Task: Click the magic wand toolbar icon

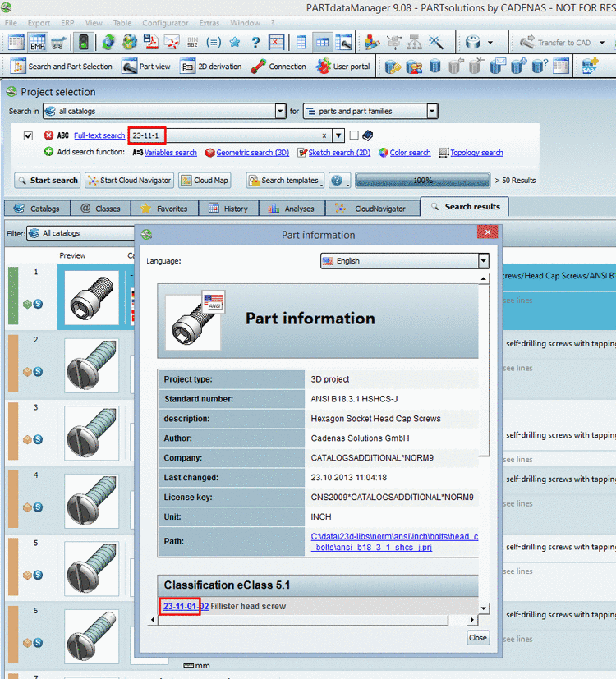Action: pyautogui.click(x=436, y=42)
